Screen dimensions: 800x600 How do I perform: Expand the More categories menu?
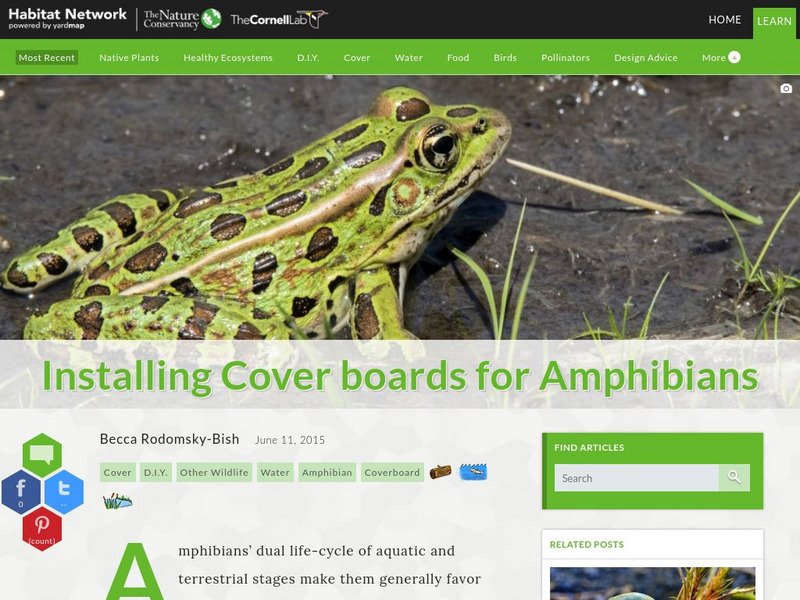[x=721, y=58]
